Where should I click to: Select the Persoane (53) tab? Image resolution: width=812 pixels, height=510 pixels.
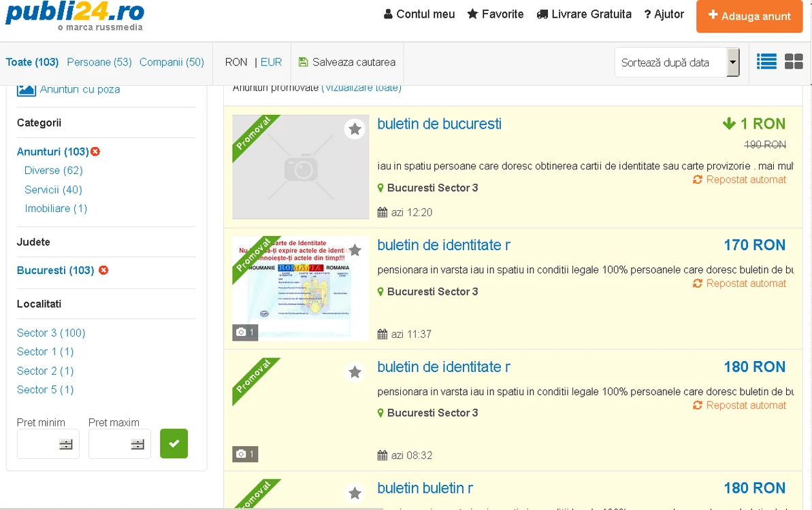point(99,62)
